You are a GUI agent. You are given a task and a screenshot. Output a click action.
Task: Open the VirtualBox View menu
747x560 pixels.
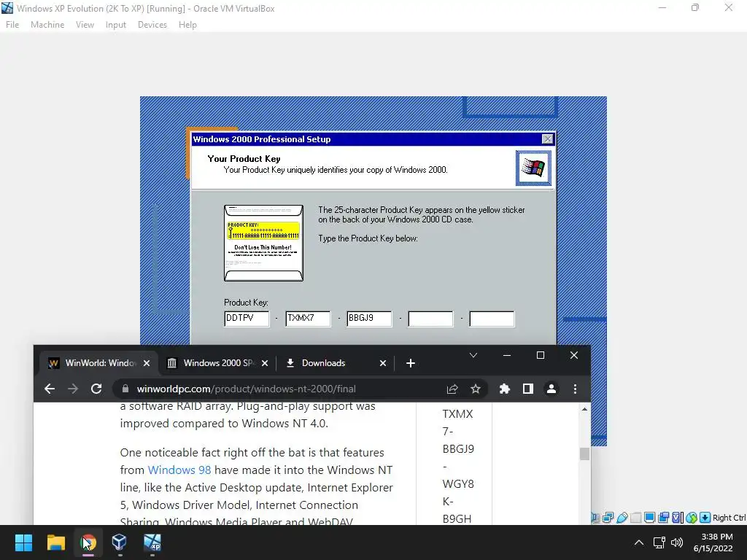85,25
